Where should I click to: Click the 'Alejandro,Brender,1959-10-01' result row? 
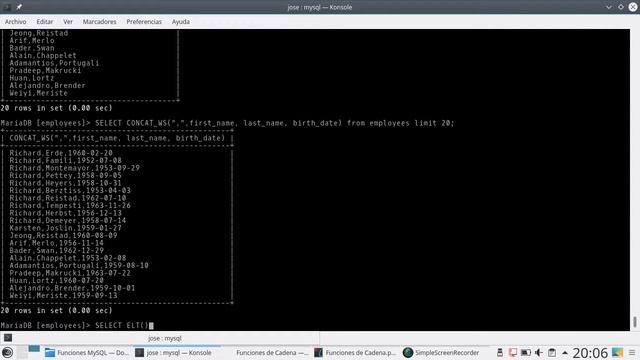(x=72, y=288)
